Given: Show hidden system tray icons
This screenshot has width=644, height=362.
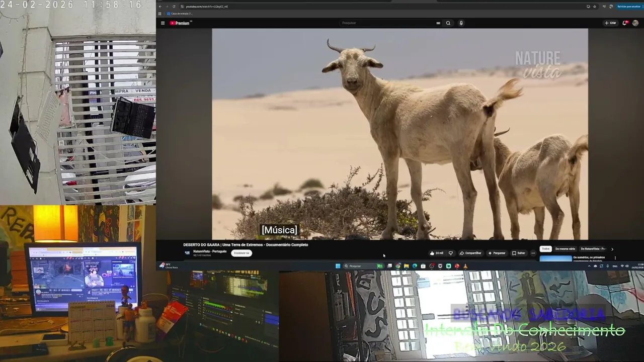Looking at the screenshot, I should click(589, 266).
